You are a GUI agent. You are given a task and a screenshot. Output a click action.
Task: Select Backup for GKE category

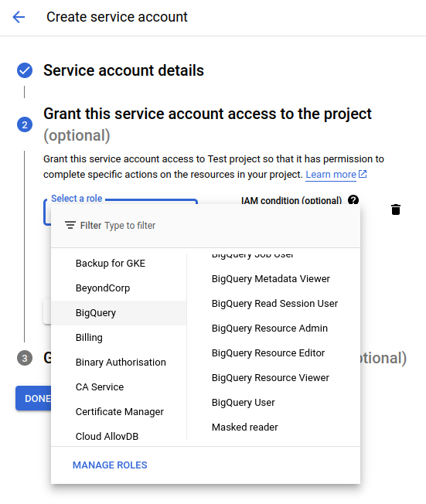pyautogui.click(x=118, y=264)
